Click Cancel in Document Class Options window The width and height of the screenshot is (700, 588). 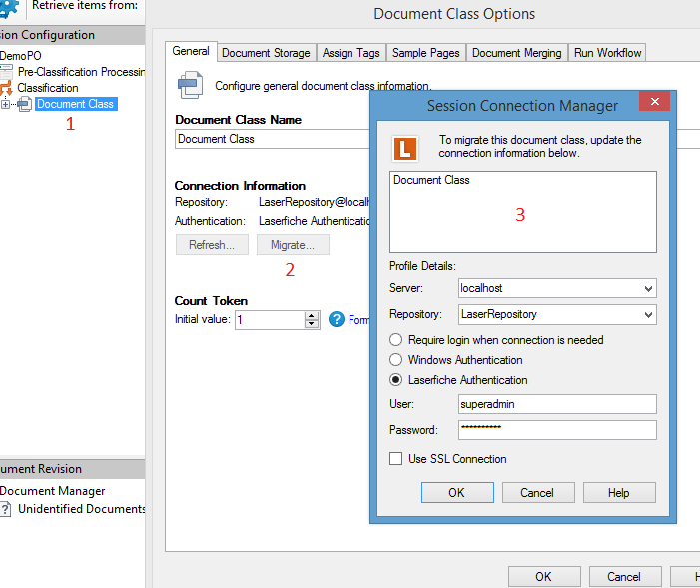tap(625, 577)
